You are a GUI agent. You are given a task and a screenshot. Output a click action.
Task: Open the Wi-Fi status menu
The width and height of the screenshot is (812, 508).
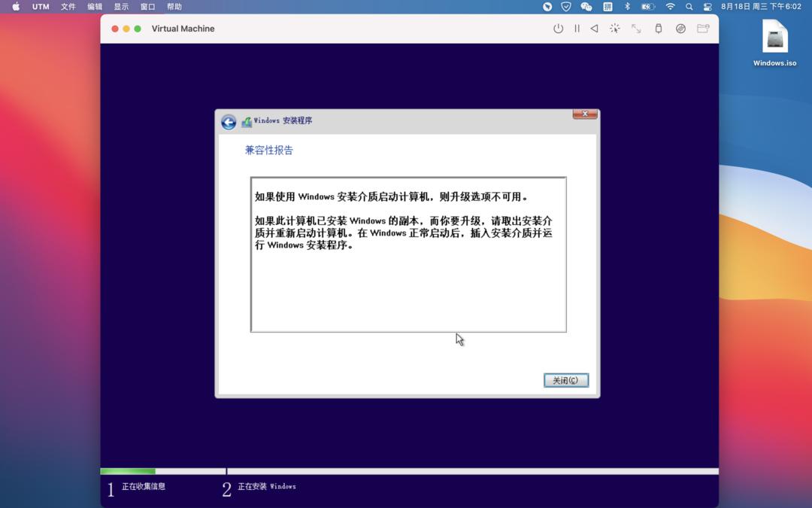[x=669, y=6]
